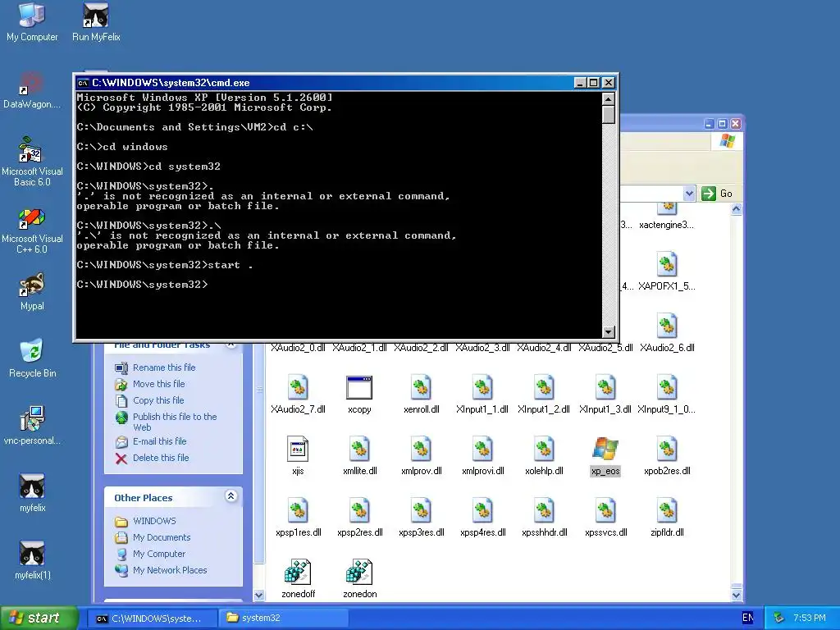This screenshot has height=630, width=840.
Task: Select xpob2res.dll file
Action: point(667,456)
